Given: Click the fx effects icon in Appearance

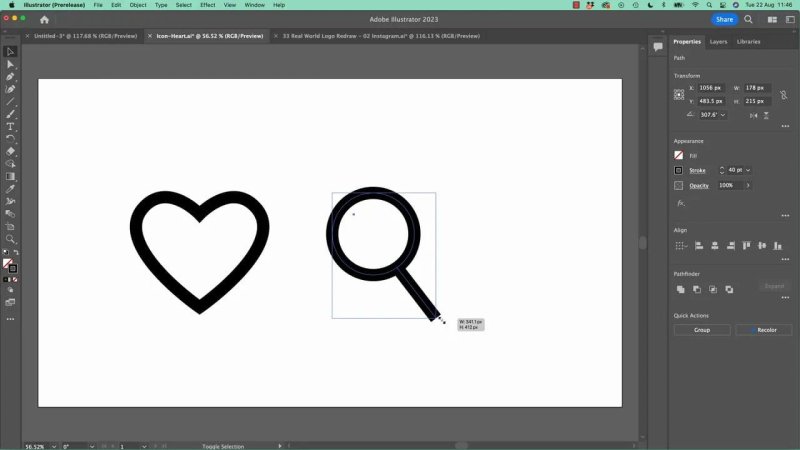Looking at the screenshot, I should tap(681, 203).
